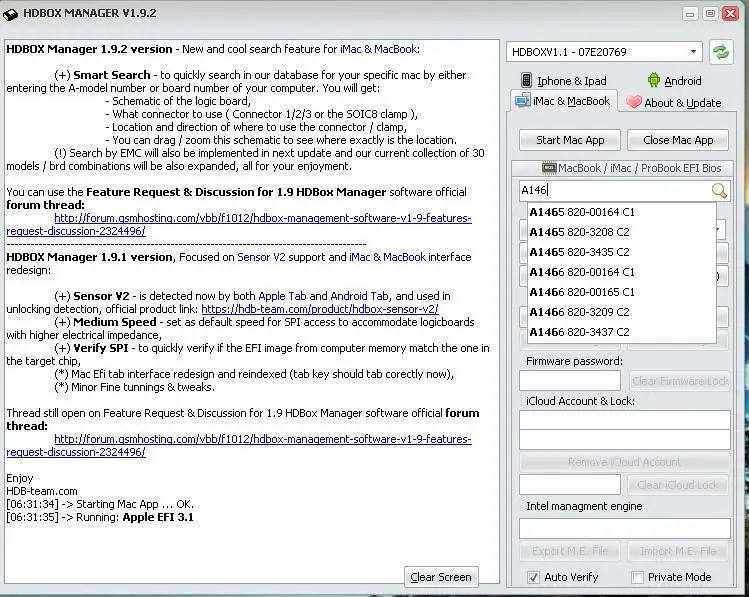Click the Clear Screen button
Screen dimensions: 749x597
click(441, 577)
